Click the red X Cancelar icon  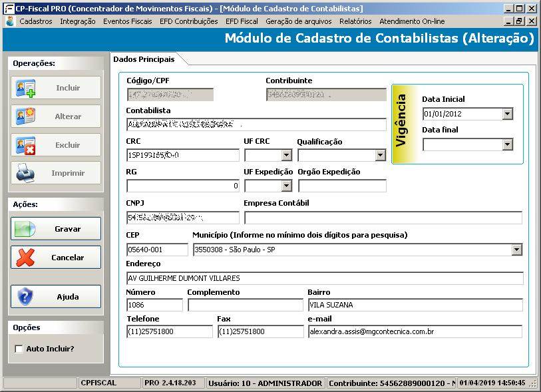(x=25, y=258)
